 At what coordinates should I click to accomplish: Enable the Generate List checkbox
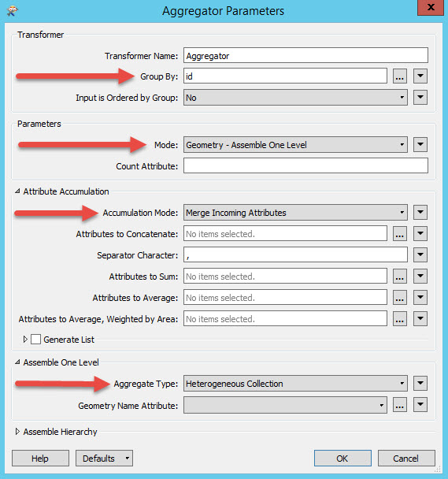[35, 339]
